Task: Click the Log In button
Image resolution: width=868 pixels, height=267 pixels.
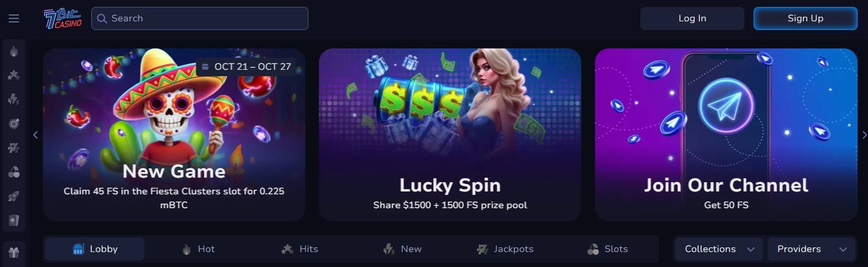Action: pyautogui.click(x=692, y=18)
